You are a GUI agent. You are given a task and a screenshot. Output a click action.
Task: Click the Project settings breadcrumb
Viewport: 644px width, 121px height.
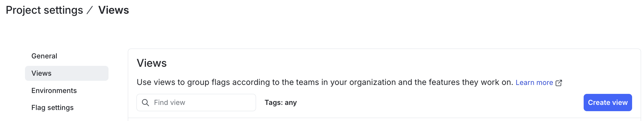pos(44,10)
